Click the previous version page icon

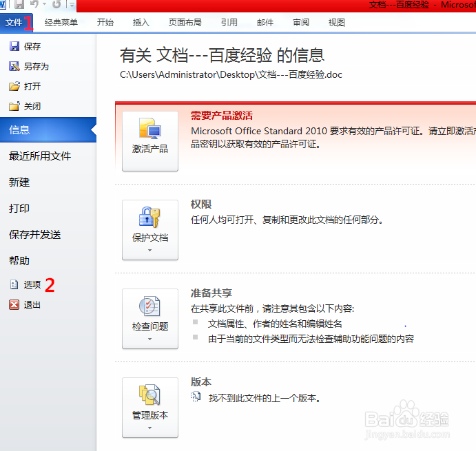point(196,397)
